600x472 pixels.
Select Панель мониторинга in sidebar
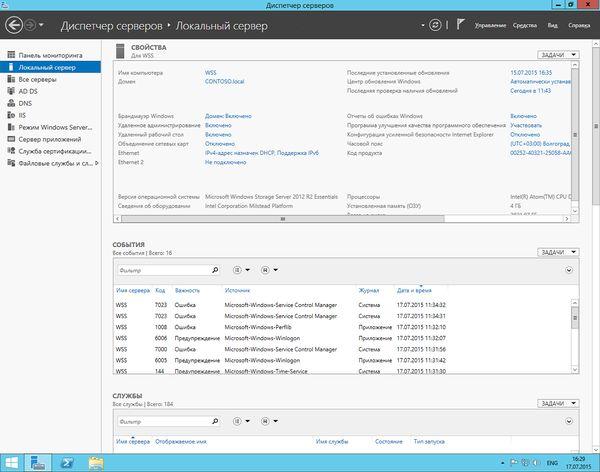pyautogui.click(x=50, y=56)
